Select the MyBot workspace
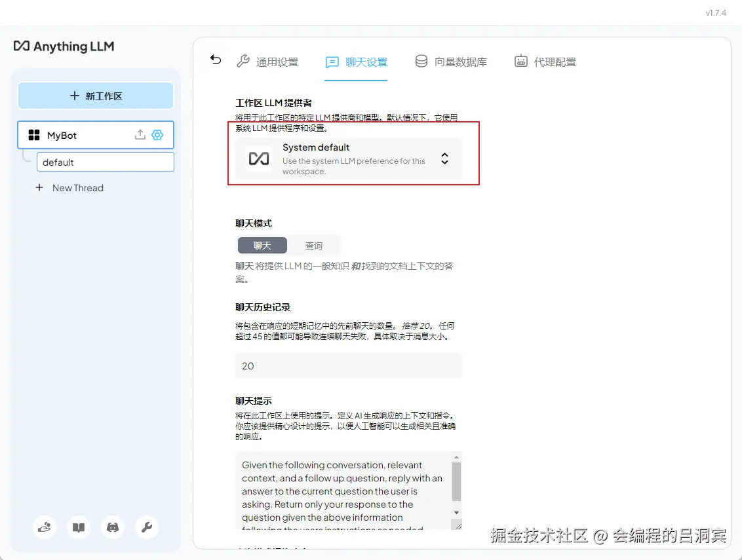Image resolution: width=742 pixels, height=560 pixels. pos(96,135)
